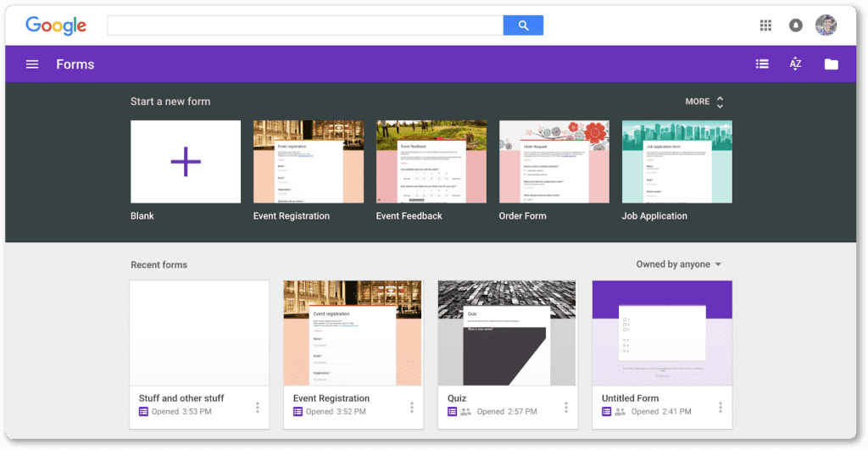The image size is (868, 450).
Task: Pick the Job Application template
Action: (x=676, y=162)
